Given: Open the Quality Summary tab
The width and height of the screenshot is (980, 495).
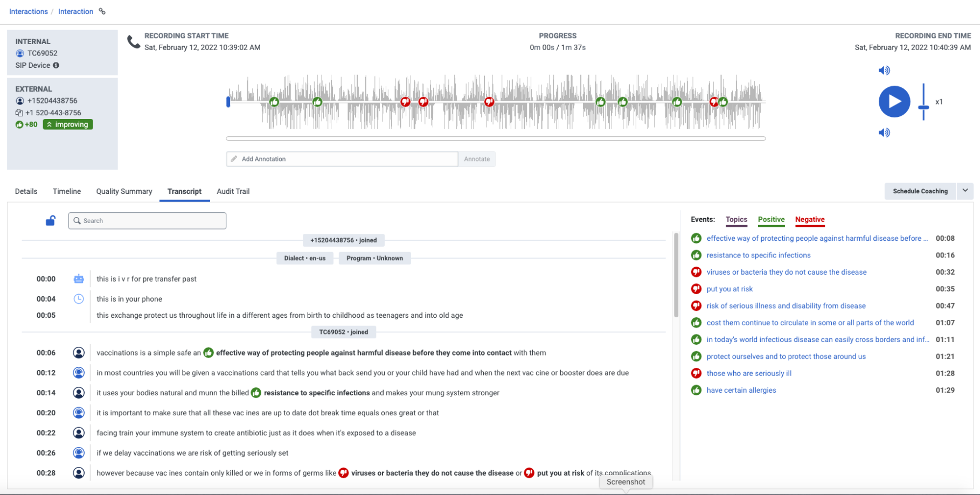Looking at the screenshot, I should pos(124,191).
